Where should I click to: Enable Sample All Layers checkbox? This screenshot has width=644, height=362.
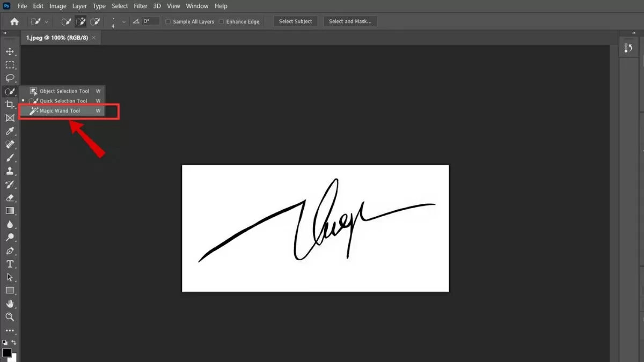(x=168, y=22)
